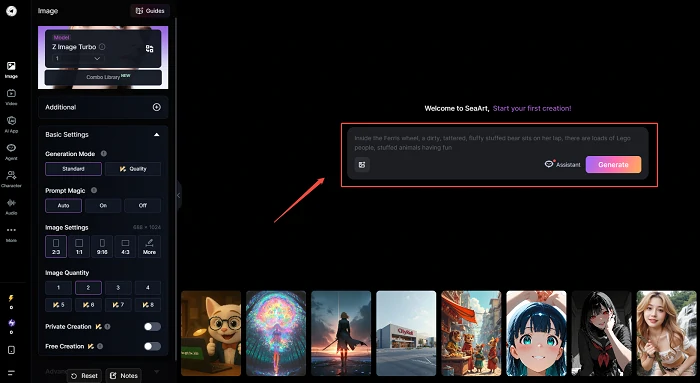Open the SeaArt logo home

[12, 11]
